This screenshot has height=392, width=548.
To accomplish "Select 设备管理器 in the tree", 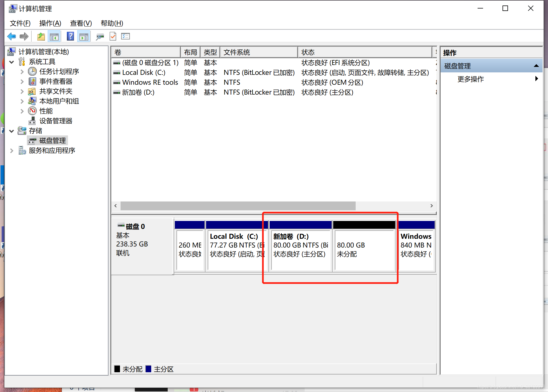I will pyautogui.click(x=56, y=121).
